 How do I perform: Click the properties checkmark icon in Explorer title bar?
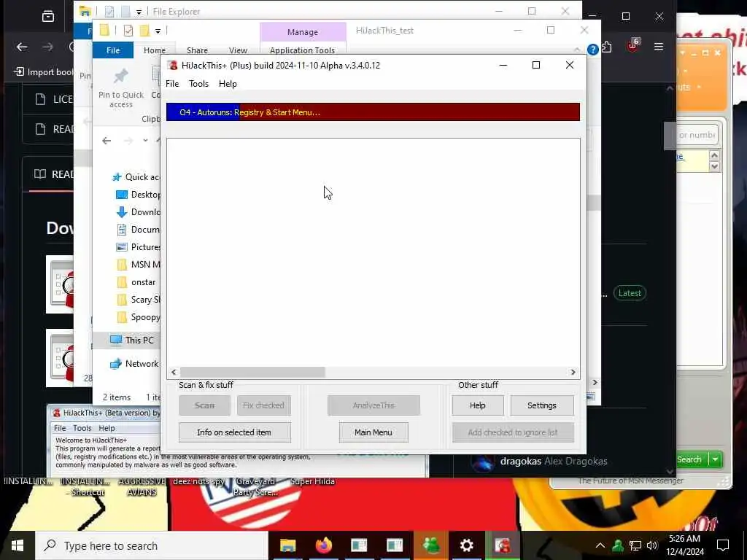click(128, 31)
